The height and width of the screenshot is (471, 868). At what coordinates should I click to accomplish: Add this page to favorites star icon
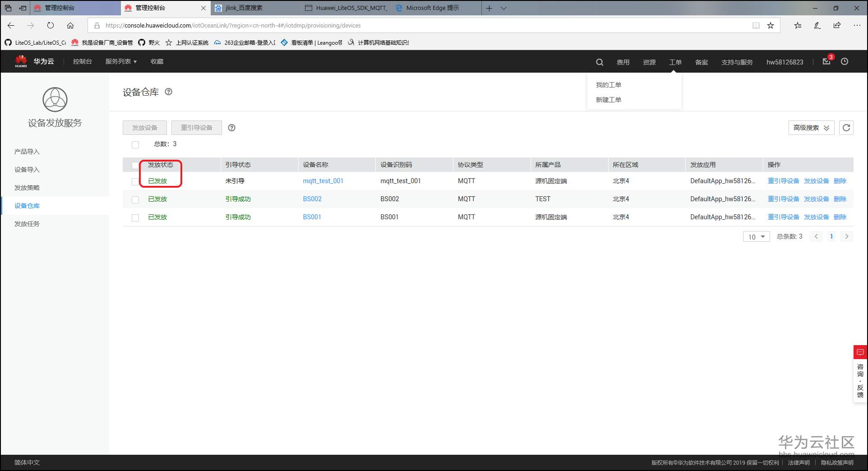(x=771, y=25)
